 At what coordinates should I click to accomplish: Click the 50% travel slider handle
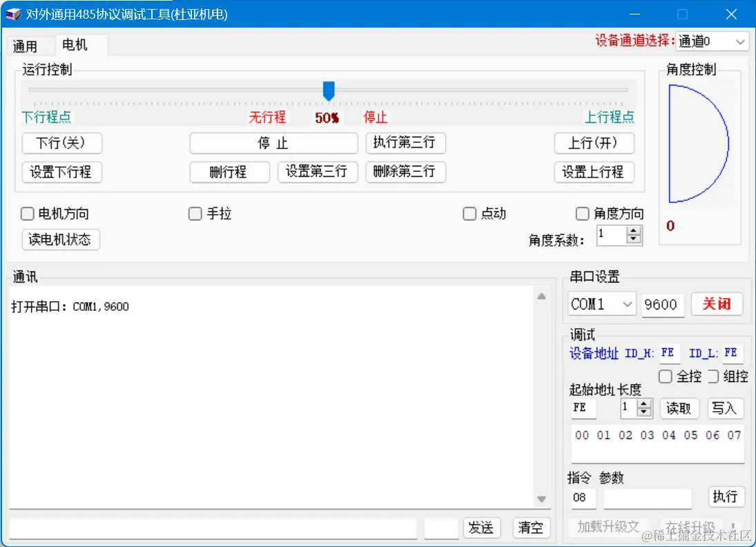(x=329, y=90)
